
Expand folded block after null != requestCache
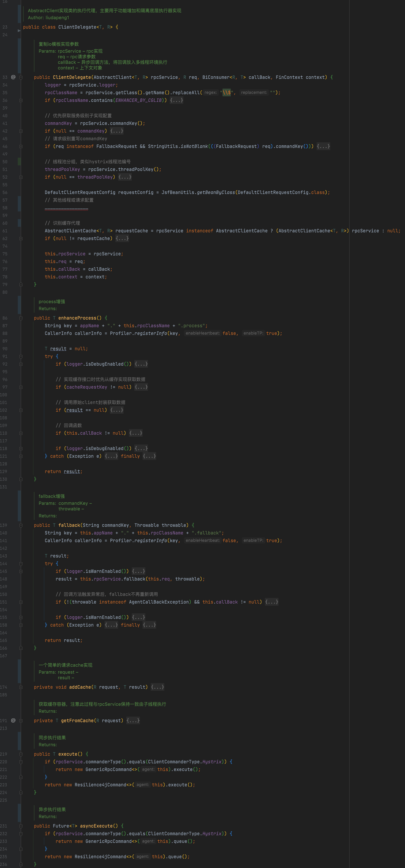coord(122,238)
